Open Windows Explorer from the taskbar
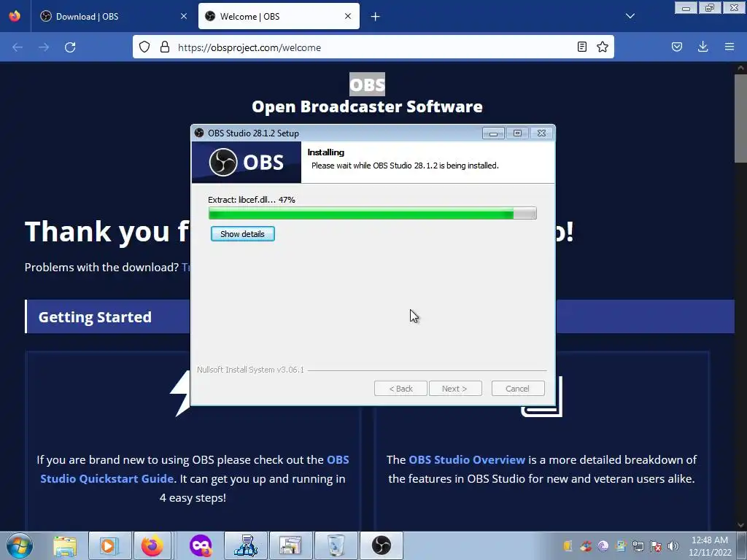 [65, 545]
